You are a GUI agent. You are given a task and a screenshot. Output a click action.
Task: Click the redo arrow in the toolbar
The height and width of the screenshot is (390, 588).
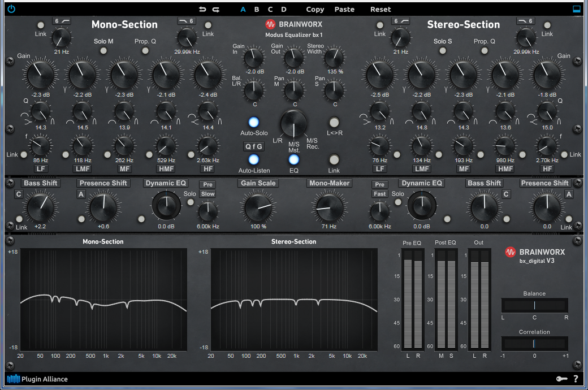point(215,10)
